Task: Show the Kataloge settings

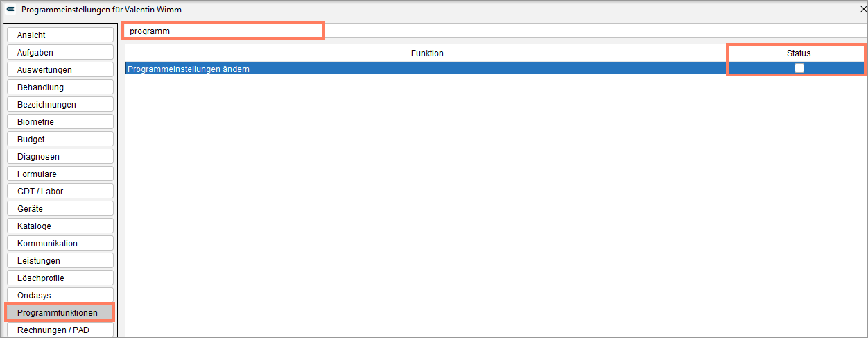Action: click(x=60, y=226)
